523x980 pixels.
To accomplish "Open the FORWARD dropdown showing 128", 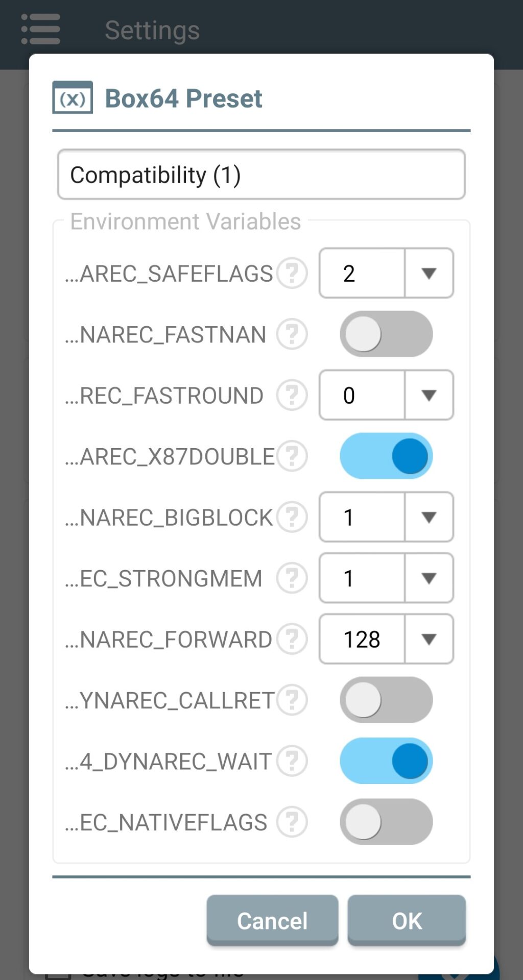I will pyautogui.click(x=386, y=639).
